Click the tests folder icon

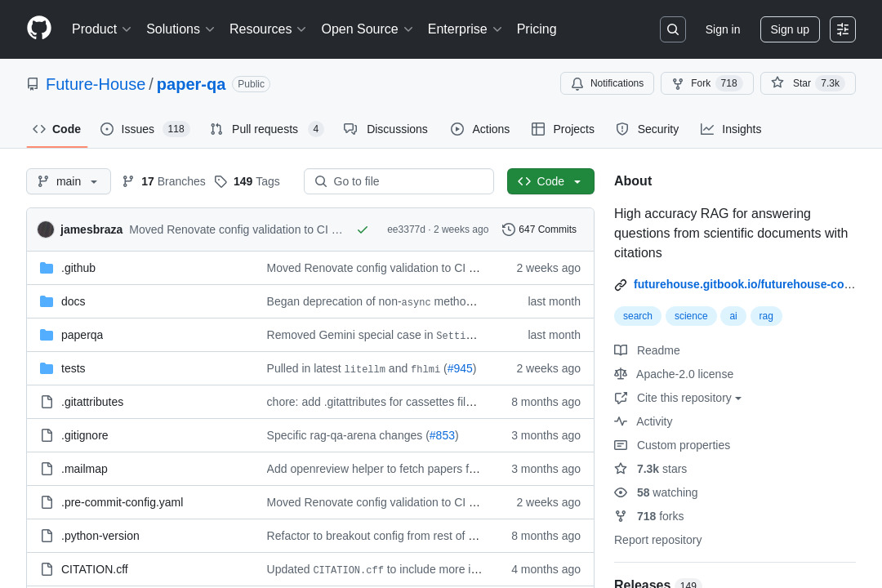(47, 368)
